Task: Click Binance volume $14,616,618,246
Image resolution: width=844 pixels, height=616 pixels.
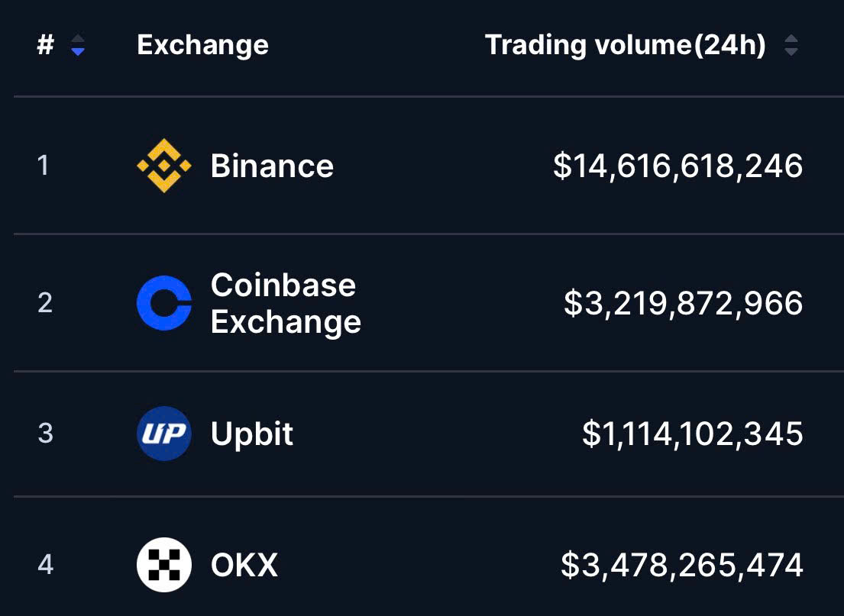Action: (677, 166)
